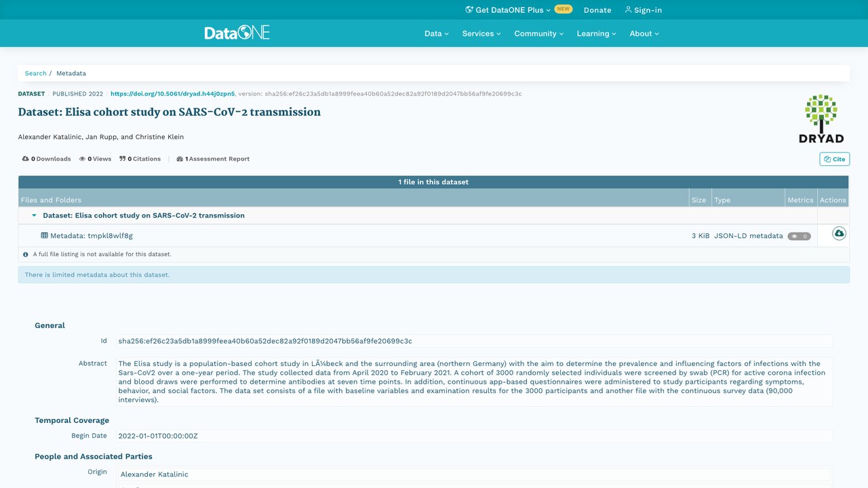The width and height of the screenshot is (868, 488).
Task: Go to Search breadcrumb
Action: (36, 73)
